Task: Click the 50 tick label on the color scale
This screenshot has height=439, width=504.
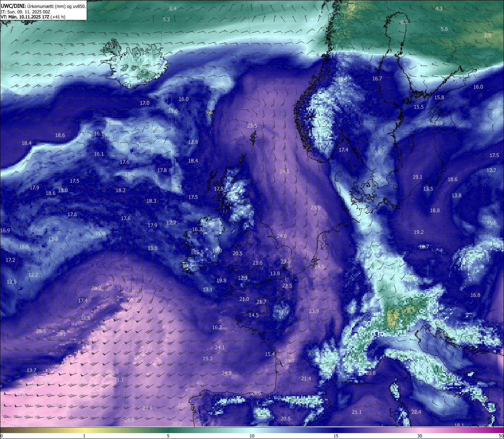Action: click(501, 436)
